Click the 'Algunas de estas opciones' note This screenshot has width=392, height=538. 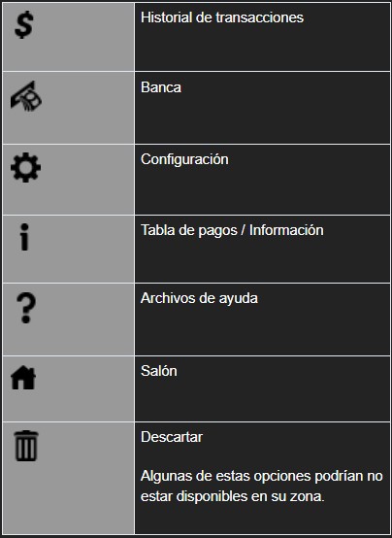[x=262, y=487]
